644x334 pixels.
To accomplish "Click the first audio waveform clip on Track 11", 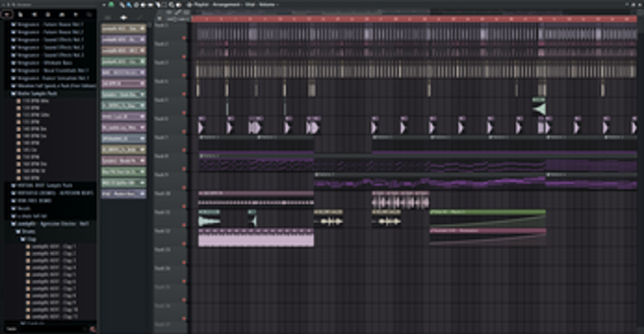I will click(209, 221).
